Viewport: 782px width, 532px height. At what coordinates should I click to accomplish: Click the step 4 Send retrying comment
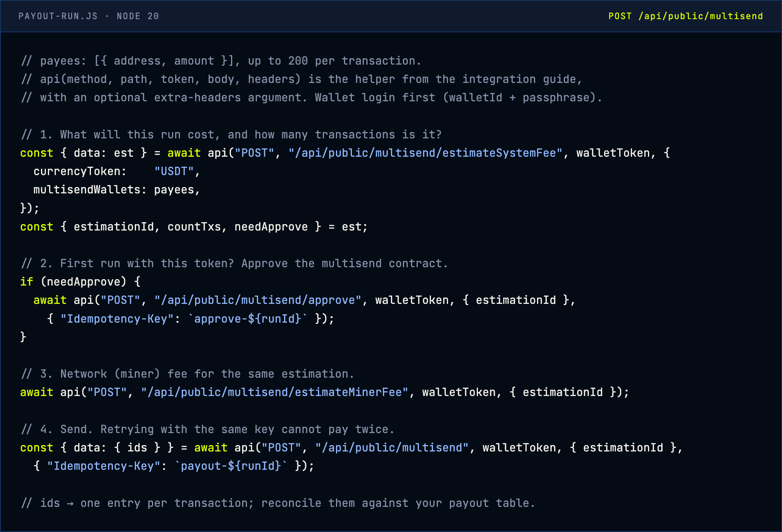[x=208, y=430]
